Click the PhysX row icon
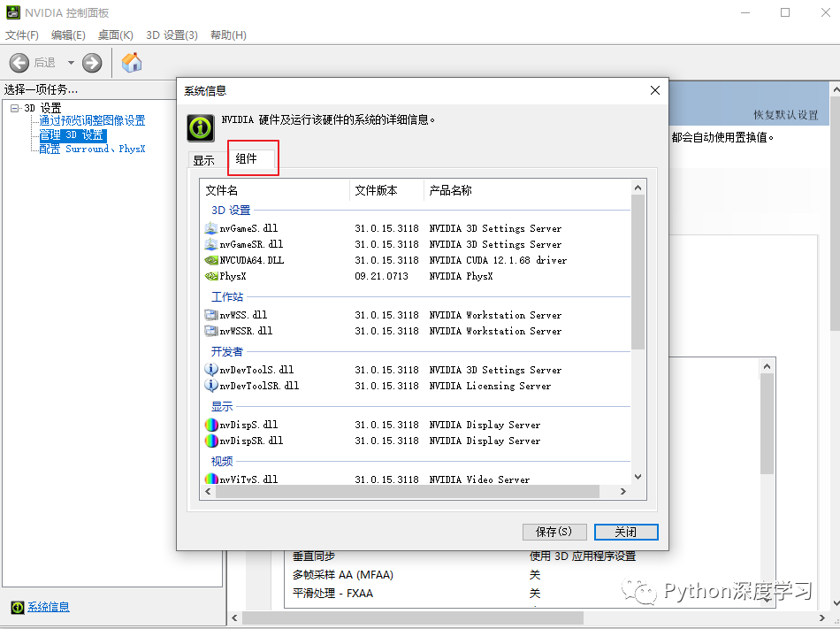Viewport: 840px width, 629px height. coord(211,277)
